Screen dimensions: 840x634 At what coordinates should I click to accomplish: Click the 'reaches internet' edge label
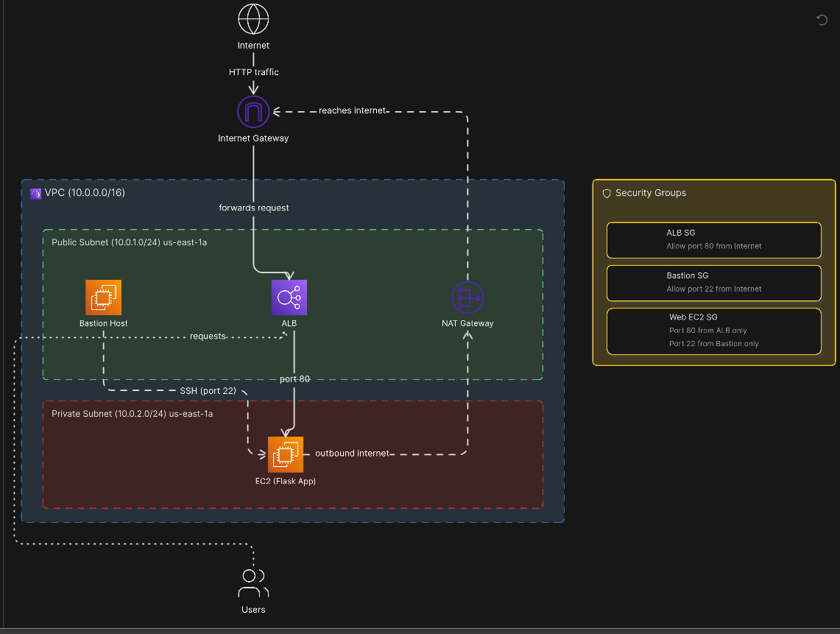click(x=352, y=110)
